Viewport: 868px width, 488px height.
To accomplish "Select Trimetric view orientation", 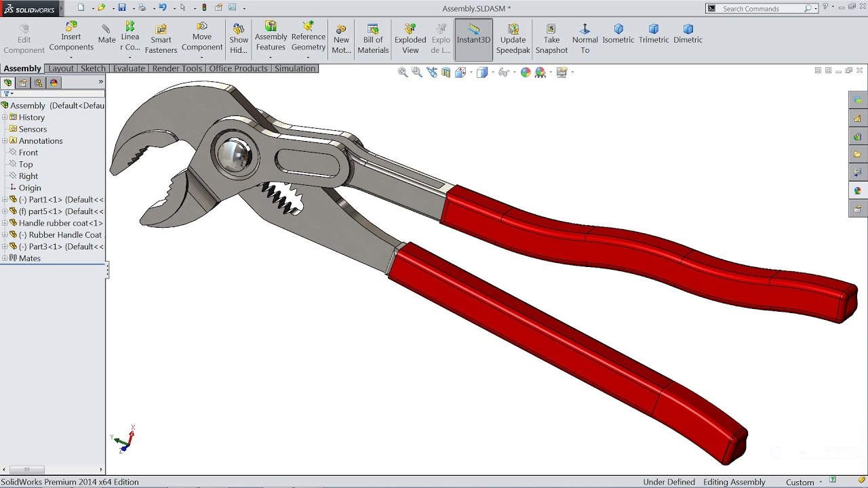I will (x=654, y=34).
